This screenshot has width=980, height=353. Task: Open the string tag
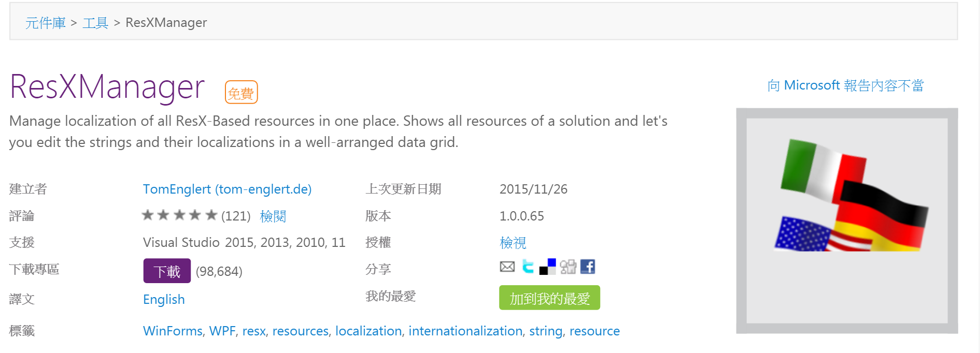[546, 331]
